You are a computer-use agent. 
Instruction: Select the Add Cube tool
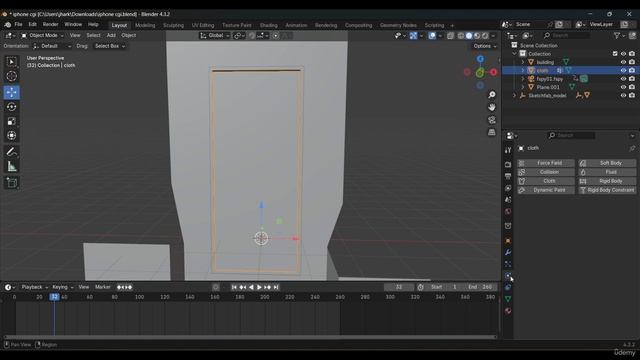click(11, 182)
